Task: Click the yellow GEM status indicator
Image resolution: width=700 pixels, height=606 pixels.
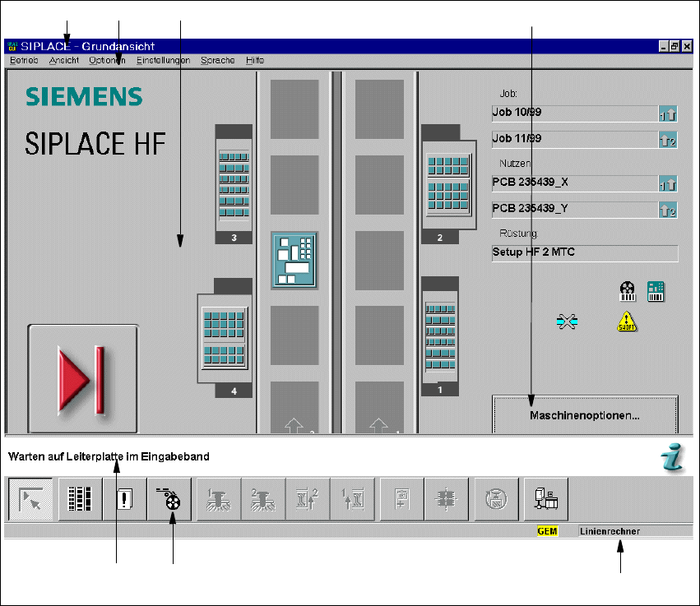Action: click(x=547, y=531)
